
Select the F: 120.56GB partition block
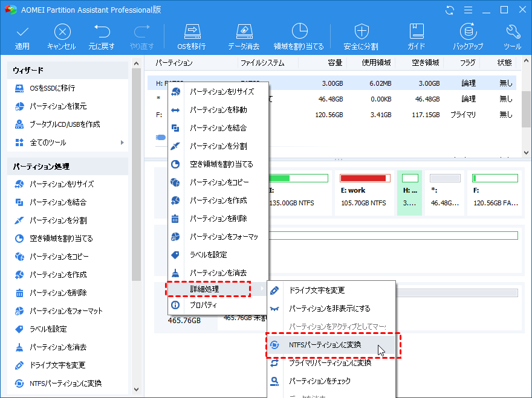click(495, 193)
